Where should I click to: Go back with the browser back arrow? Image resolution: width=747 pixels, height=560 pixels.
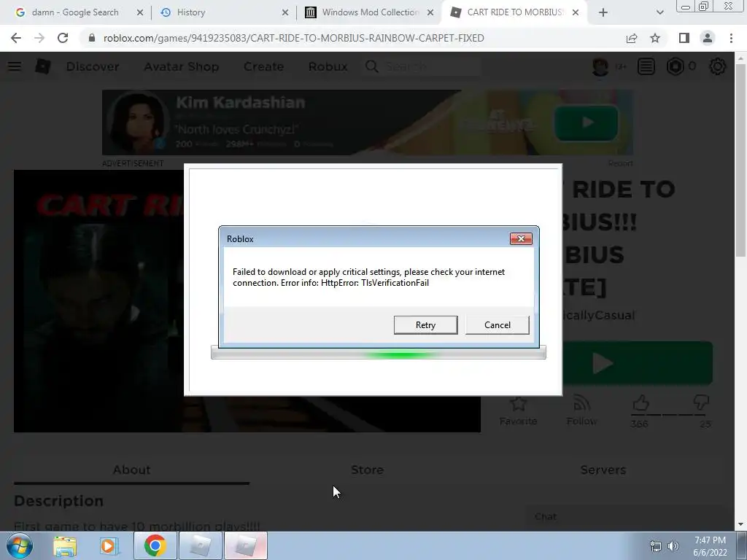[x=16, y=38]
